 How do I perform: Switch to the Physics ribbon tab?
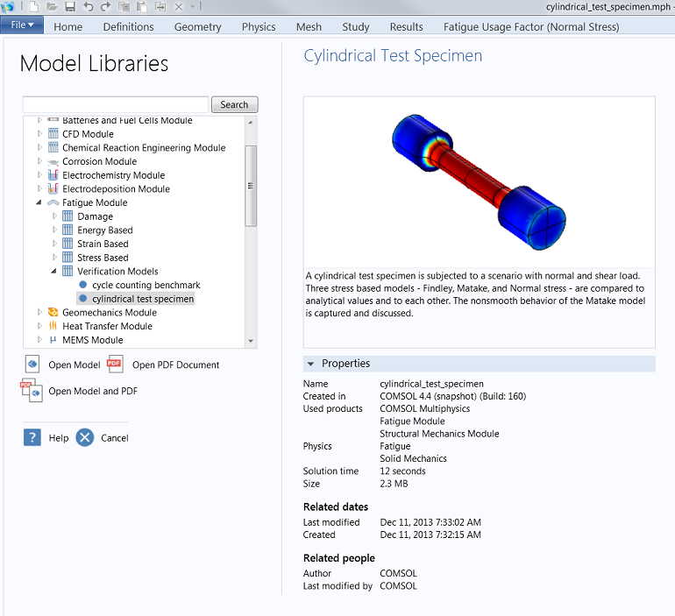point(259,26)
